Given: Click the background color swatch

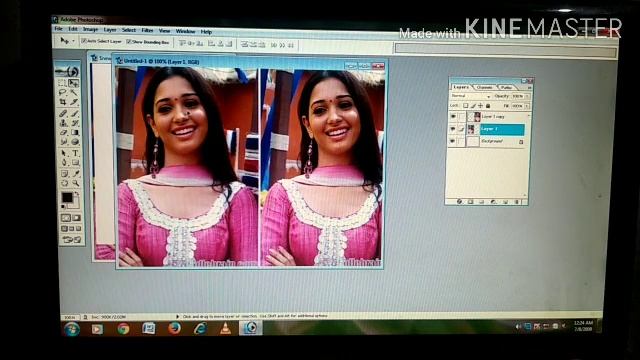Looking at the screenshot, I should click(x=76, y=204).
